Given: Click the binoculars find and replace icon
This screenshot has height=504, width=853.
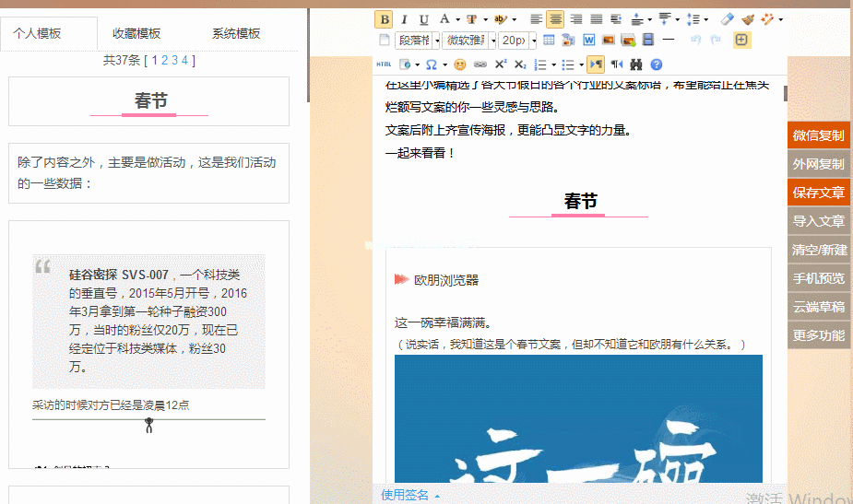Looking at the screenshot, I should point(635,64).
